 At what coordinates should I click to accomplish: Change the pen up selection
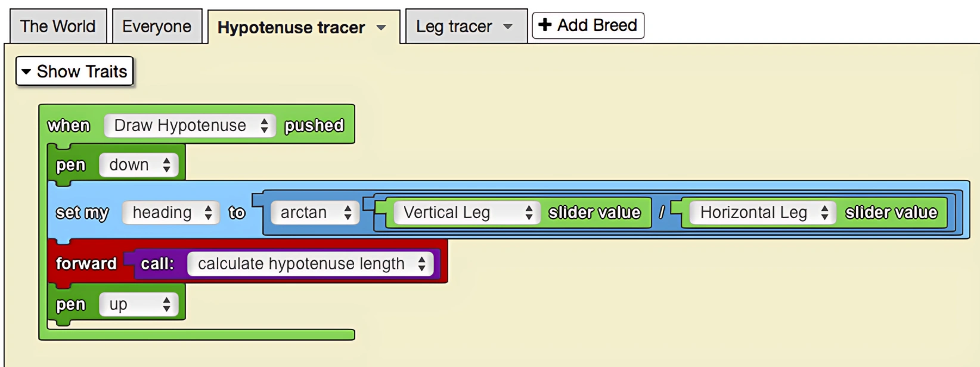click(139, 304)
